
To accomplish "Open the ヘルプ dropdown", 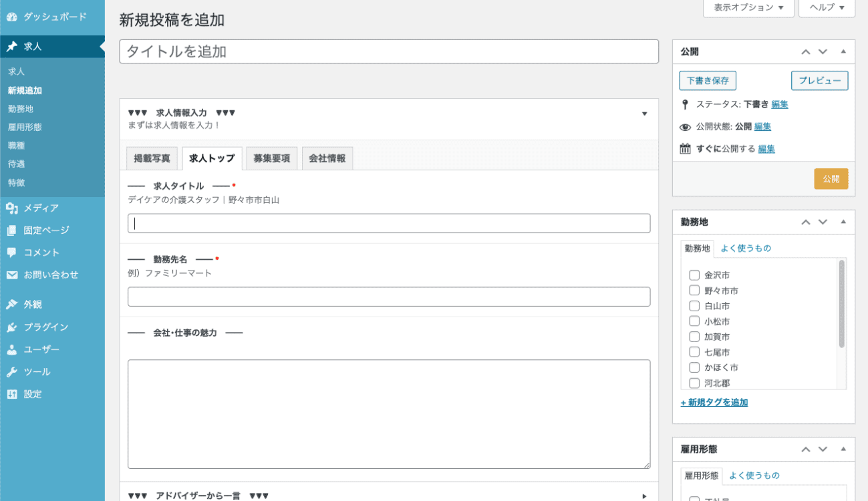I will pyautogui.click(x=827, y=7).
